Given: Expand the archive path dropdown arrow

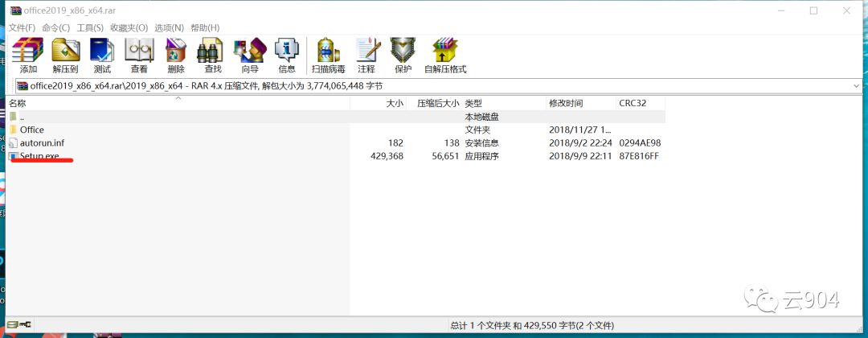Looking at the screenshot, I should point(856,85).
